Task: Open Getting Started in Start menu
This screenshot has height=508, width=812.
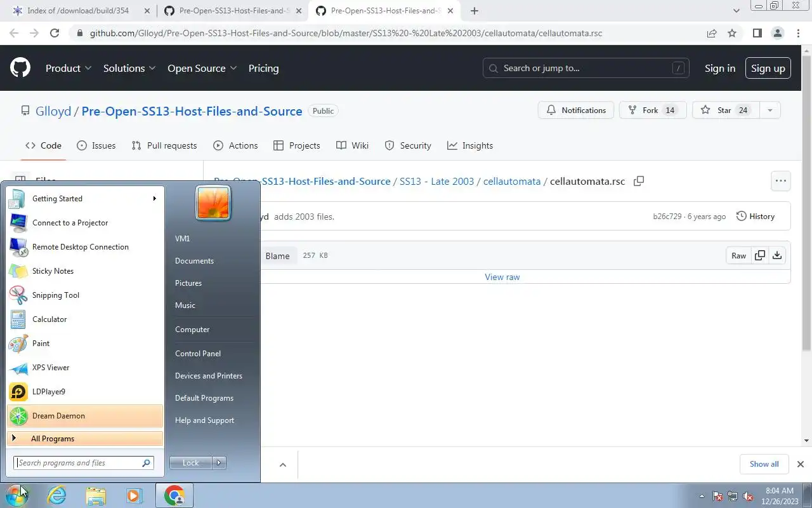Action: click(85, 199)
